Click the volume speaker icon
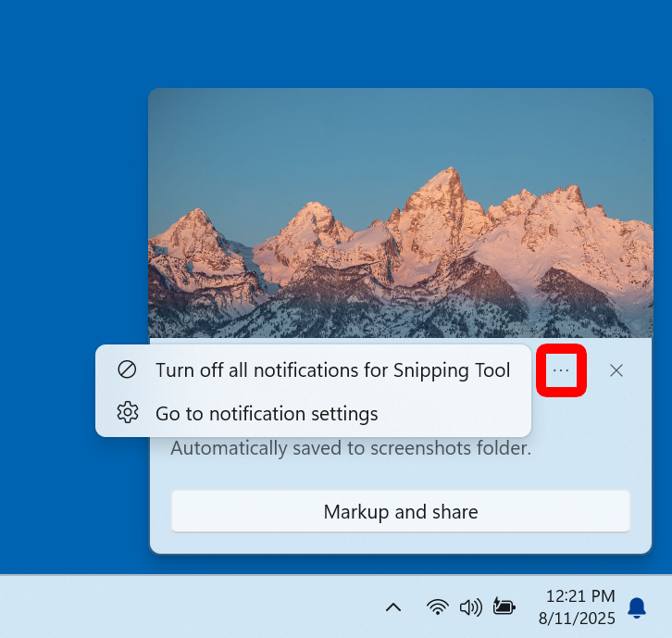The width and height of the screenshot is (672, 638). [470, 607]
